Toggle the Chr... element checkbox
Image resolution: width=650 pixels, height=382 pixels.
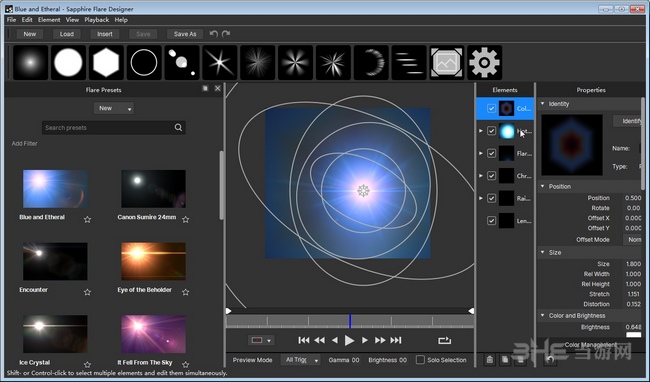[x=491, y=176]
